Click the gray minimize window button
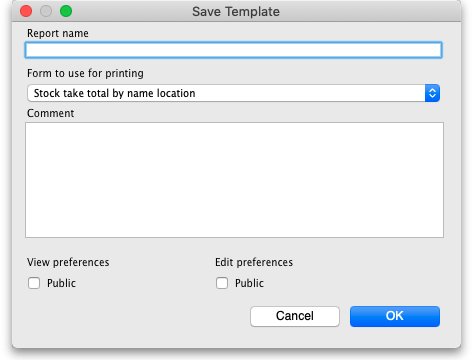This screenshot has width=473, height=360. click(46, 11)
